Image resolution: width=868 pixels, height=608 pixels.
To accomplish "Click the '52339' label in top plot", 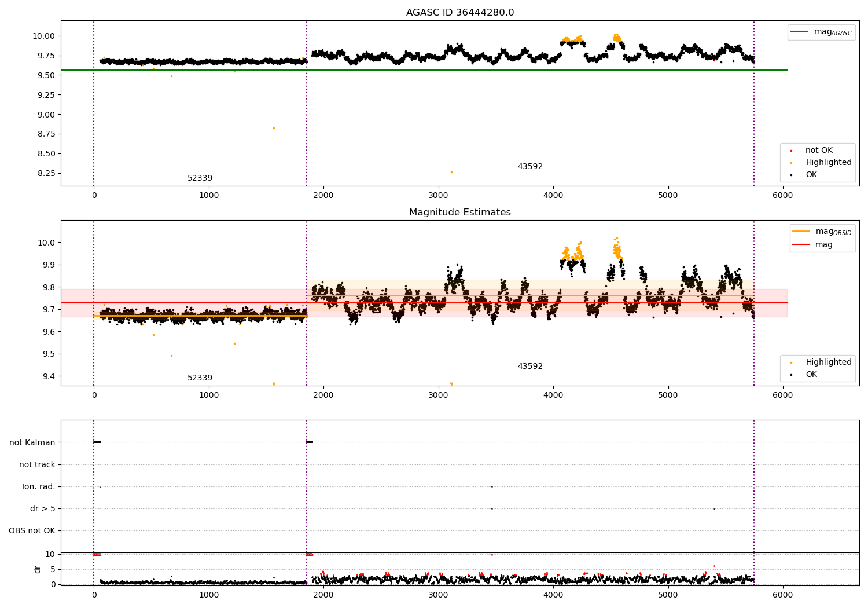I will [200, 178].
